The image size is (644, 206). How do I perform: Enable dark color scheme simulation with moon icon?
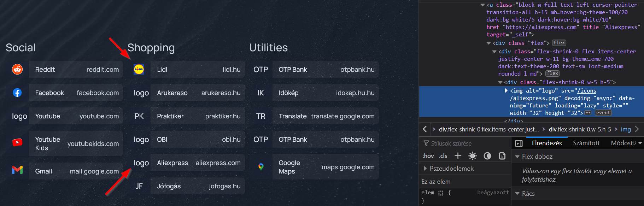point(487,155)
